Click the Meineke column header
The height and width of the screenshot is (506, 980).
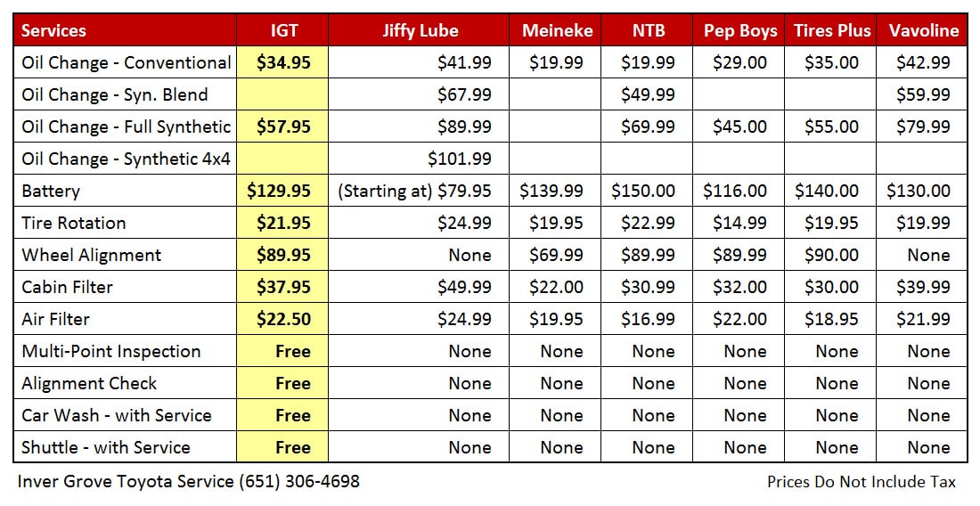[557, 30]
